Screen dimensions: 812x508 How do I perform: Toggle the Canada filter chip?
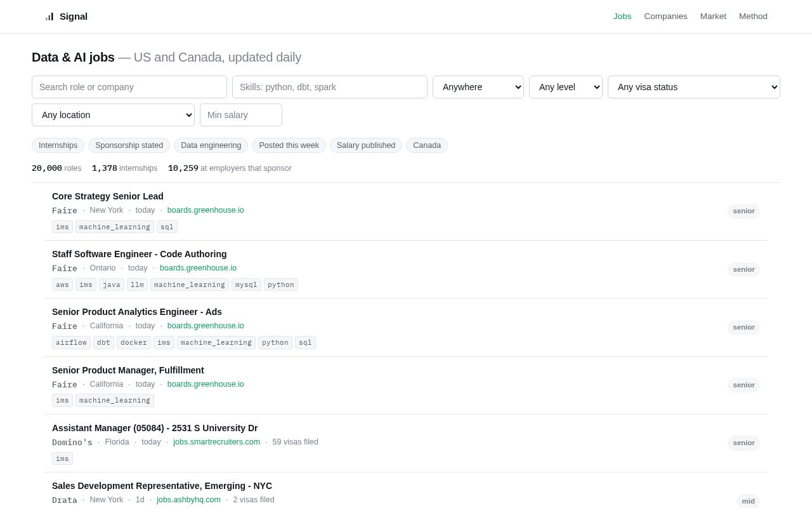pos(427,145)
